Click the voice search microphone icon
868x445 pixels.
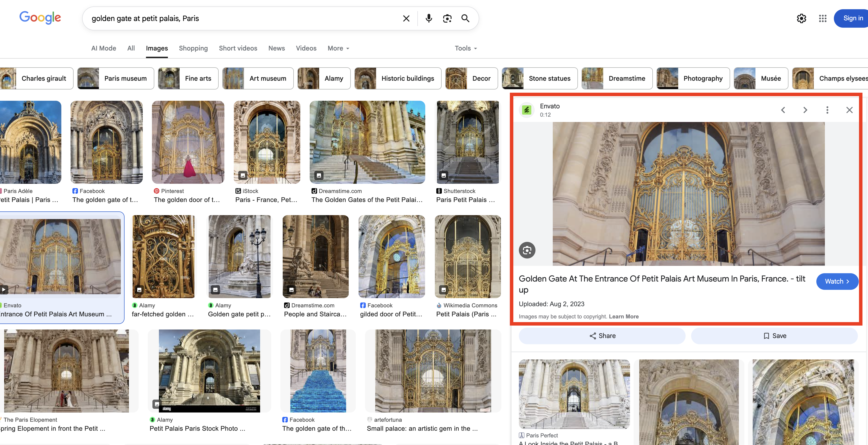pyautogui.click(x=429, y=18)
